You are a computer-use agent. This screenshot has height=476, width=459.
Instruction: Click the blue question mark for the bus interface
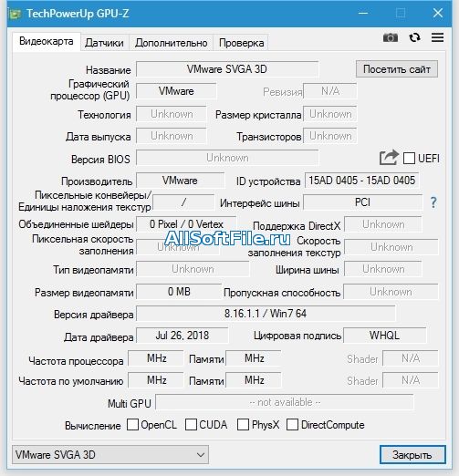coord(433,202)
